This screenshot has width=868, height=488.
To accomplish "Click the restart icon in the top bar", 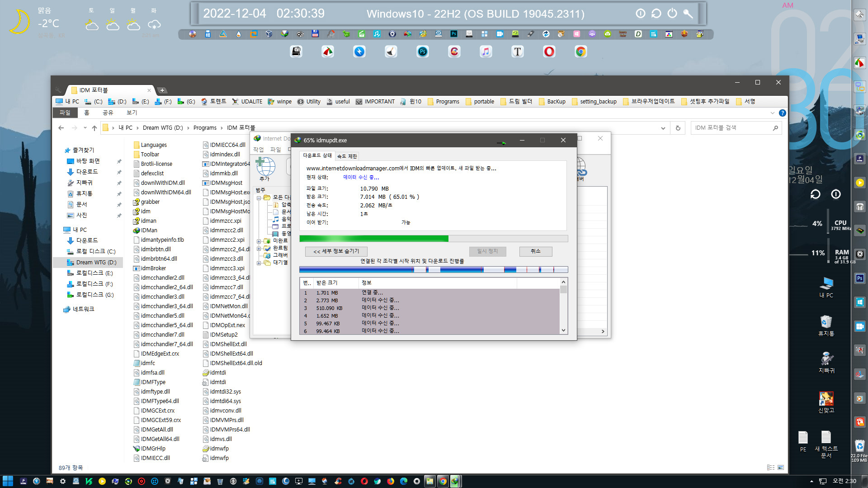I will [656, 13].
